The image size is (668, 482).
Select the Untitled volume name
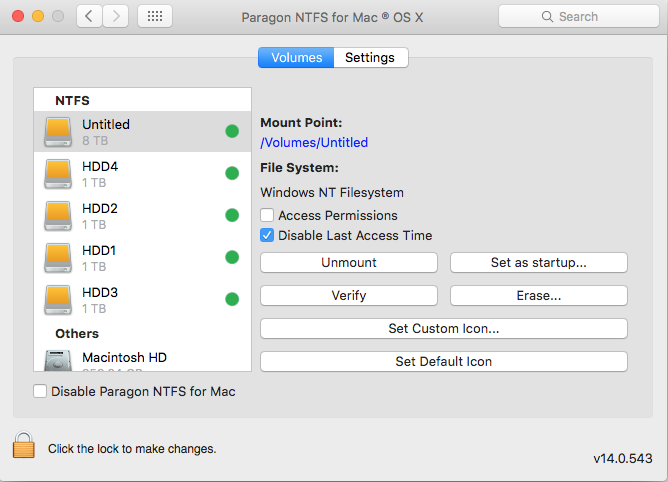click(x=106, y=124)
